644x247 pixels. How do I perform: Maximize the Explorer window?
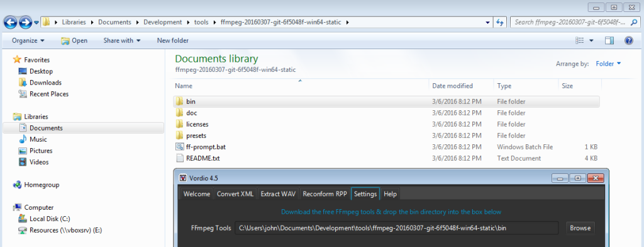point(614,7)
